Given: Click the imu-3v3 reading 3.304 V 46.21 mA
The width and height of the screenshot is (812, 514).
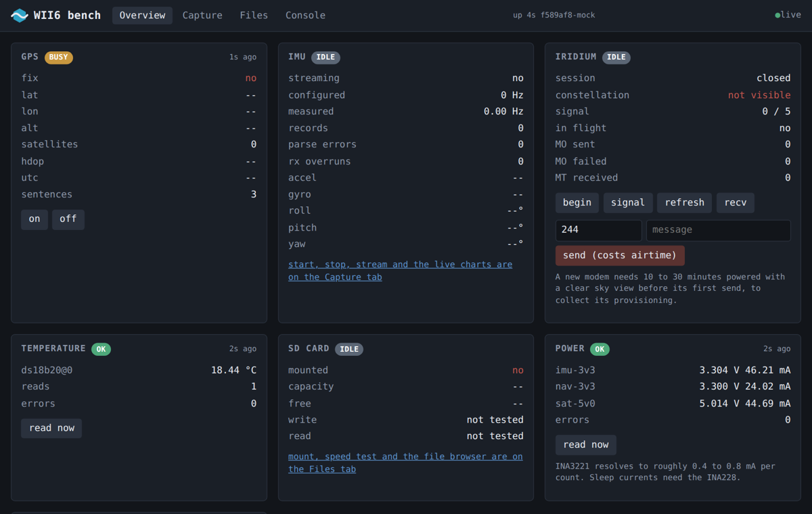Looking at the screenshot, I should [745, 371].
